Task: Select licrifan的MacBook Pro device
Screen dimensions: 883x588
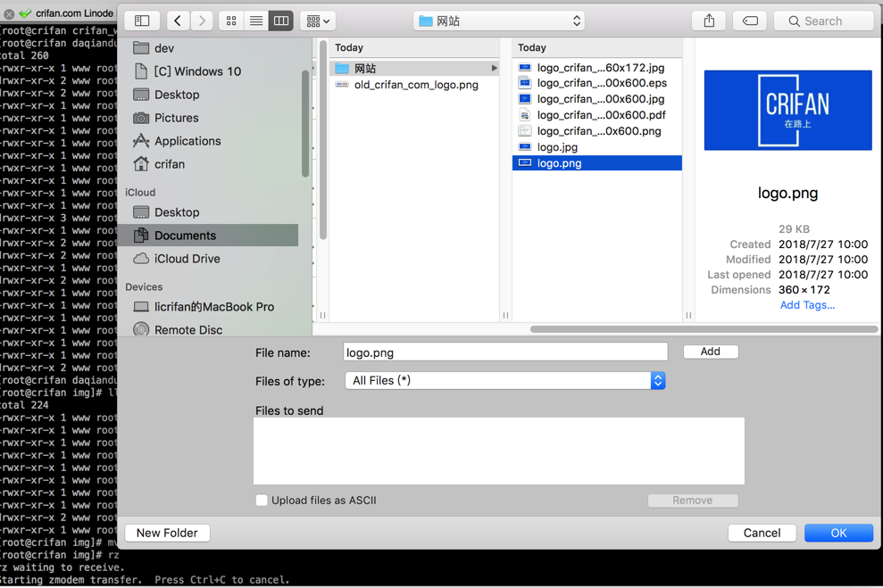Action: tap(208, 307)
